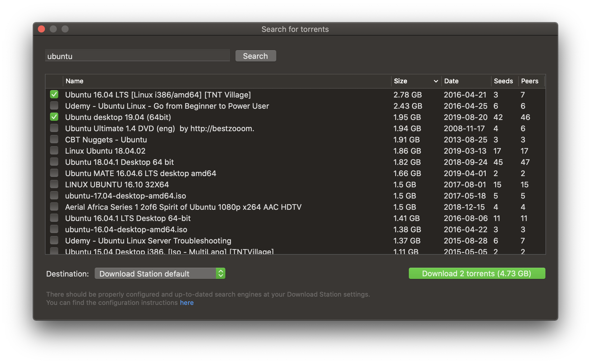Check ubuntu-16.04-desktop-amd64.iso checkbox
The width and height of the screenshot is (591, 364).
pos(54,229)
